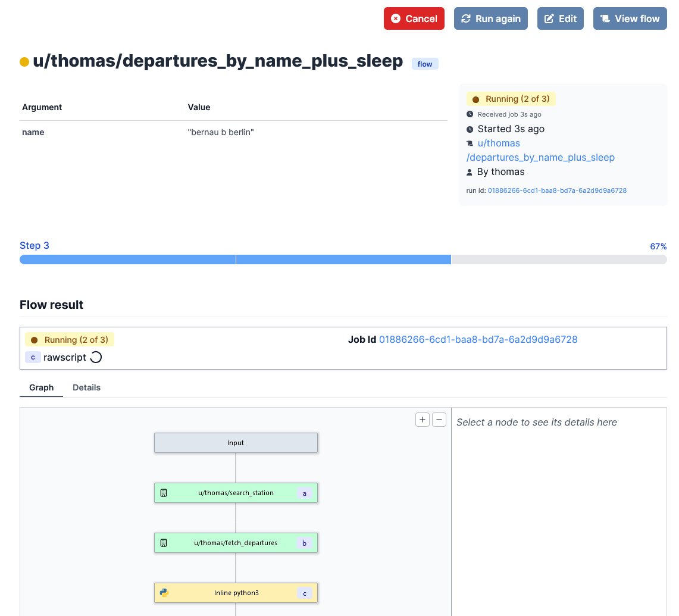
Task: Follow the departures_by_name_plus_sleep path link
Action: (x=540, y=157)
